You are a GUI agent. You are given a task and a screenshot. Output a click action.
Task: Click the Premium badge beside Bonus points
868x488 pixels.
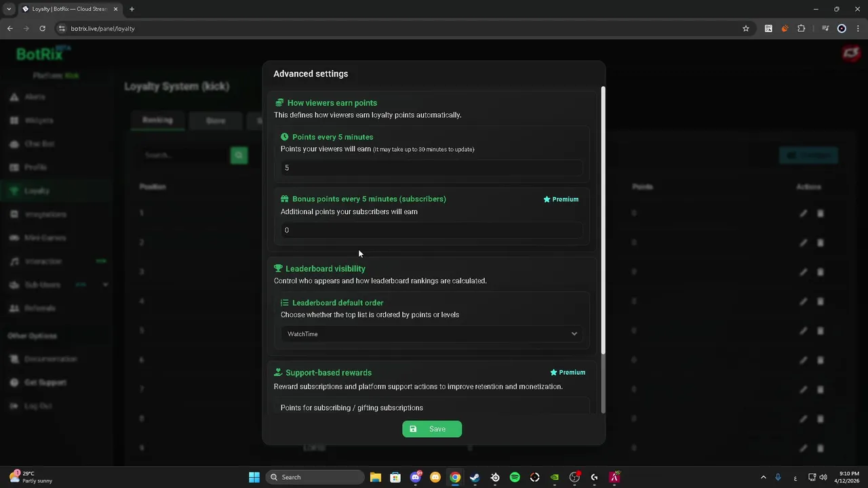coord(561,199)
